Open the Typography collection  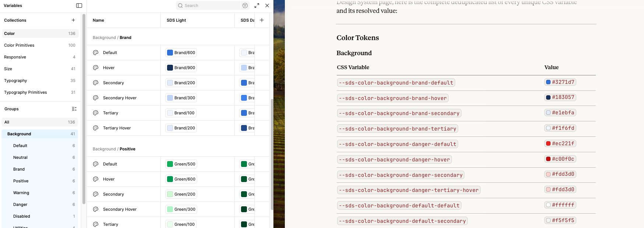point(40,81)
